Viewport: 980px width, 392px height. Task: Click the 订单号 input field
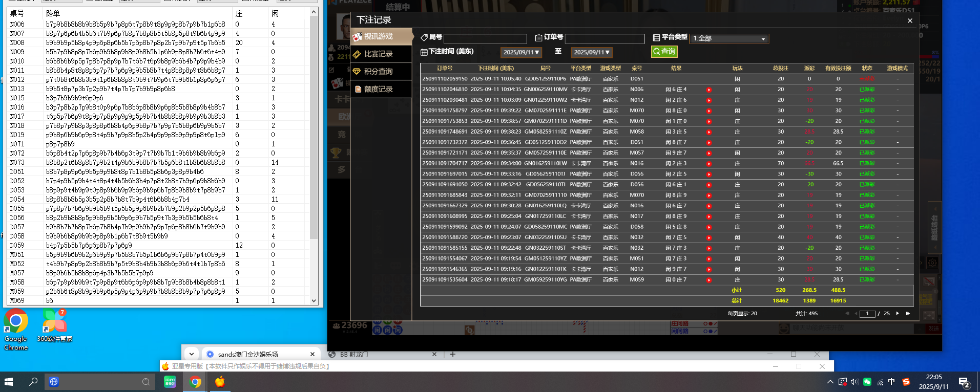604,39
